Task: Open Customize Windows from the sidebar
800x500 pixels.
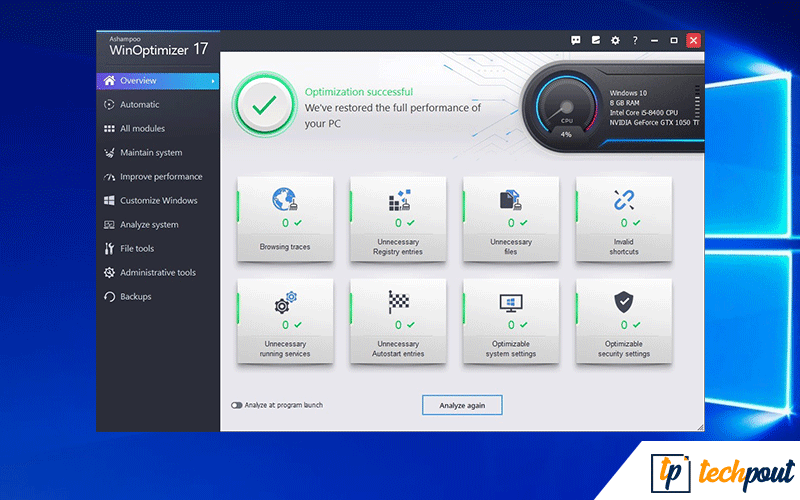Action: click(158, 200)
